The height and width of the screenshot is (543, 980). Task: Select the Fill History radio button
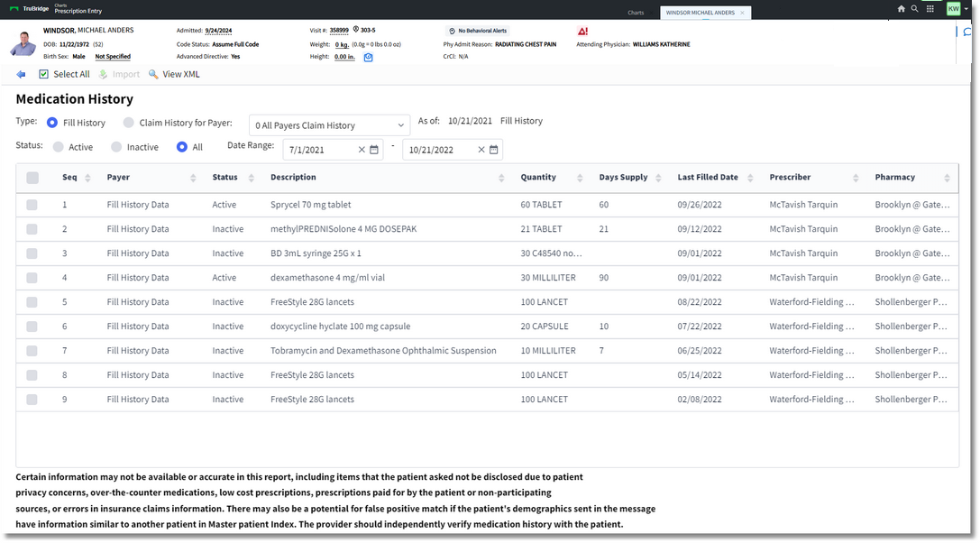(52, 123)
